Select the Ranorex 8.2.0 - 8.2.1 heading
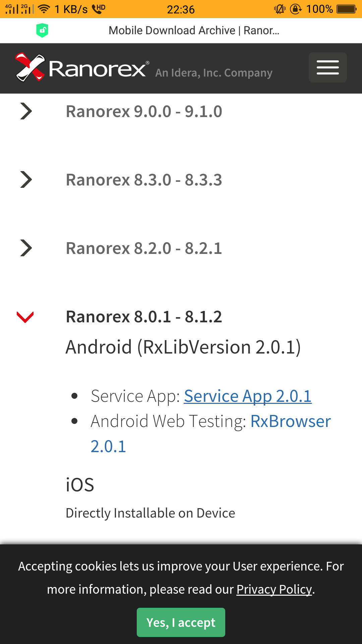The width and height of the screenshot is (362, 644). point(144,248)
